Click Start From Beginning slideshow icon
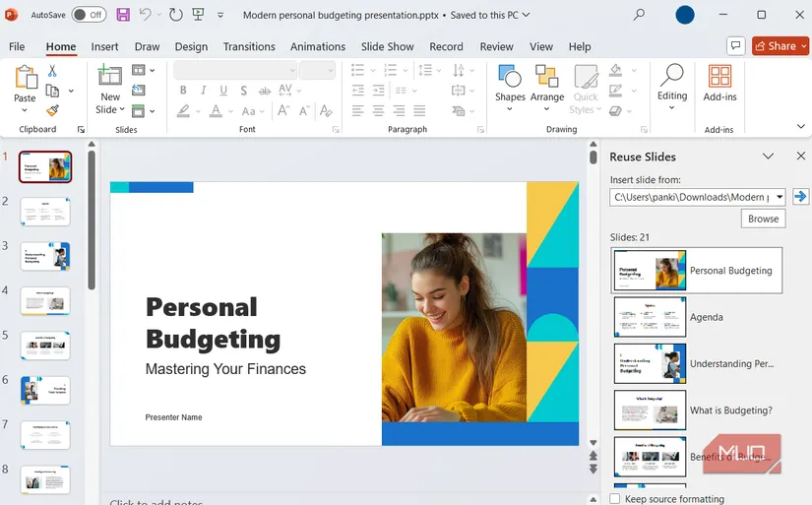Screen dimensions: 812x505 click(199, 15)
